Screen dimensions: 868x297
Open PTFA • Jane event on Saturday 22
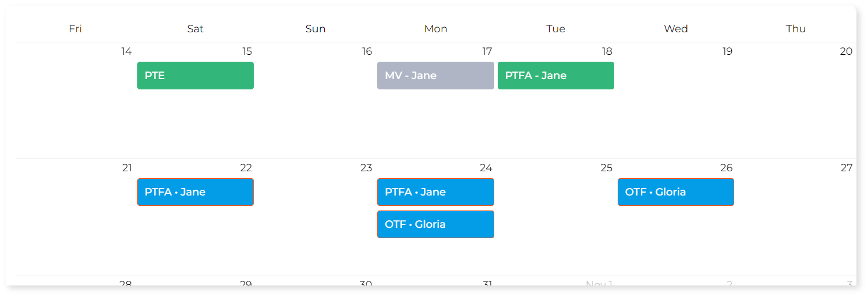[x=195, y=192]
